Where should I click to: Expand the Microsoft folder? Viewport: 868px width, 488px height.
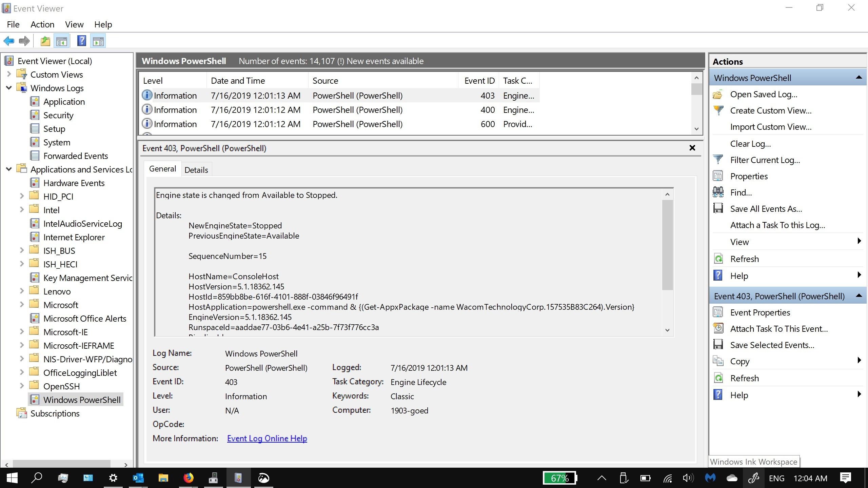22,304
